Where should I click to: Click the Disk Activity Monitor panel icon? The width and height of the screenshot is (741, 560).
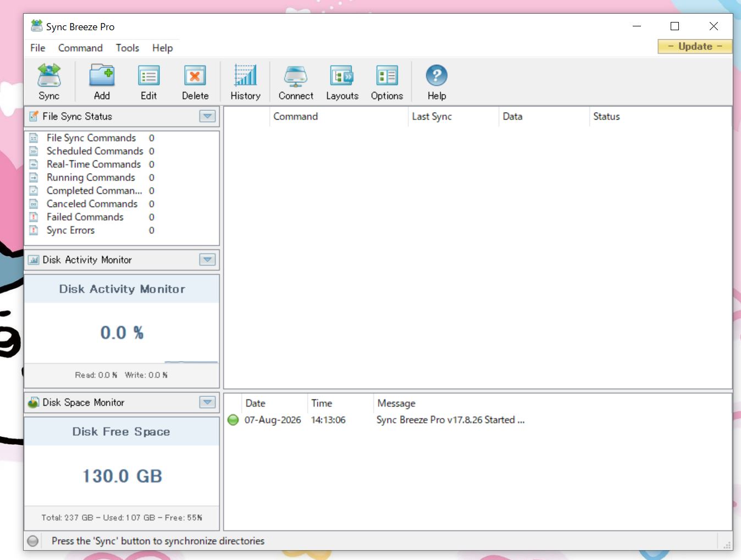click(34, 260)
